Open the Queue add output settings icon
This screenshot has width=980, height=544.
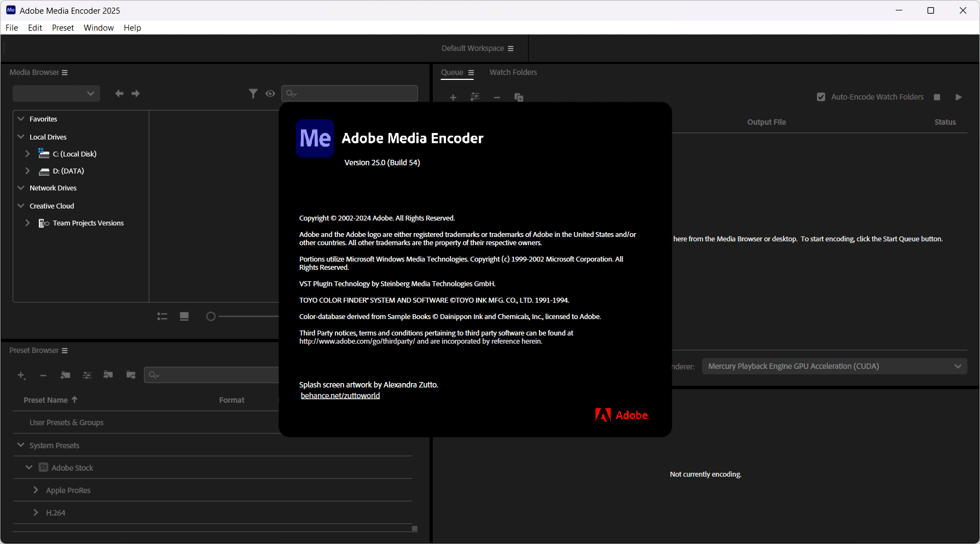click(475, 97)
